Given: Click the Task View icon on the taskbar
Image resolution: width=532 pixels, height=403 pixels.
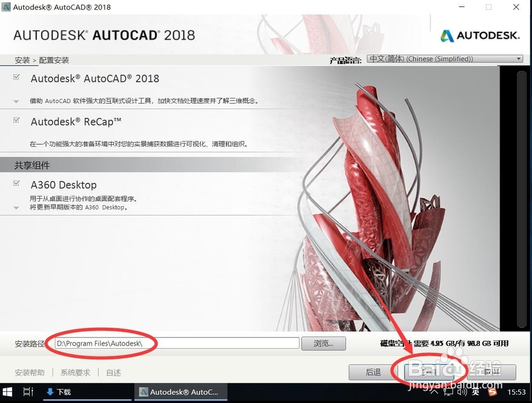Looking at the screenshot, I should pyautogui.click(x=28, y=392).
